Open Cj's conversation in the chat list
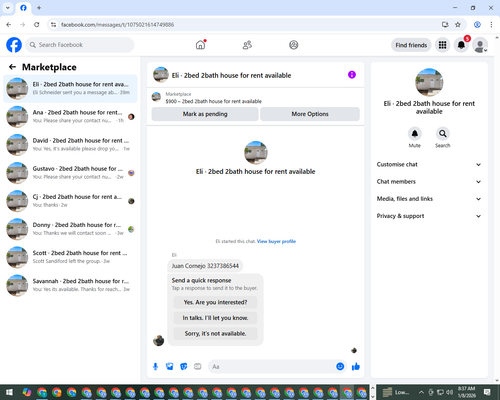 [70, 201]
